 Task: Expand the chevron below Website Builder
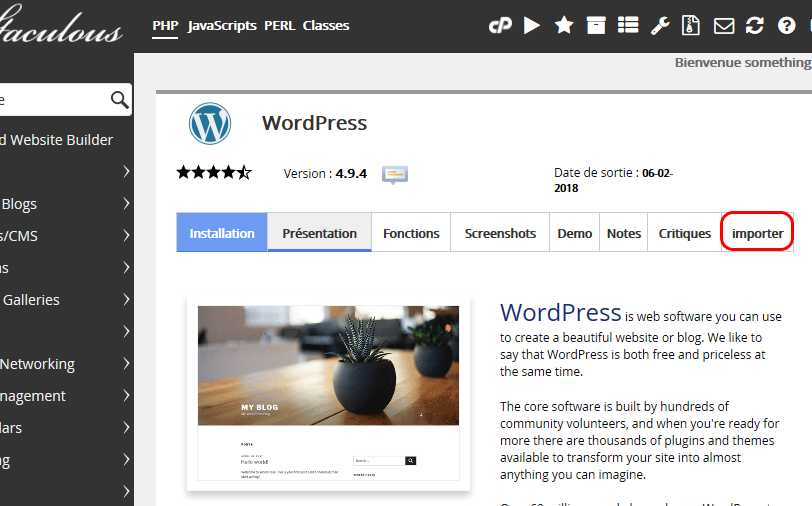point(126,171)
